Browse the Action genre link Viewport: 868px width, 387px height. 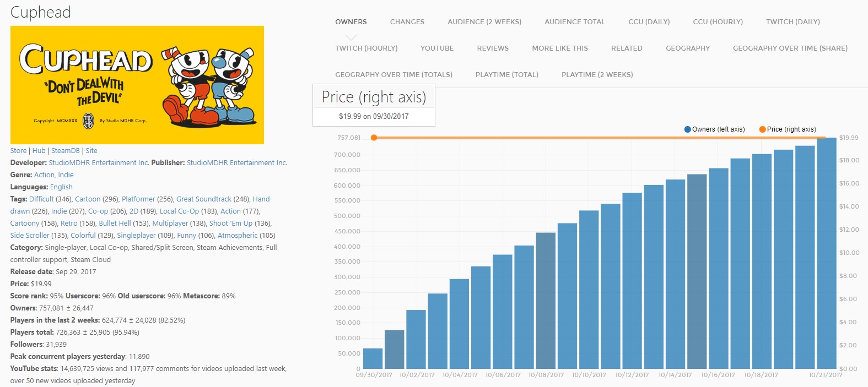pyautogui.click(x=44, y=175)
